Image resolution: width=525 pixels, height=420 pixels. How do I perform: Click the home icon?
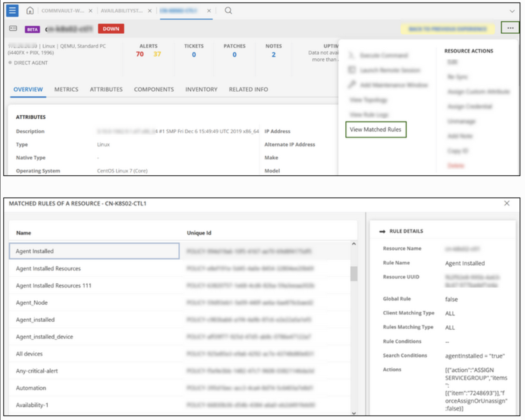[30, 11]
